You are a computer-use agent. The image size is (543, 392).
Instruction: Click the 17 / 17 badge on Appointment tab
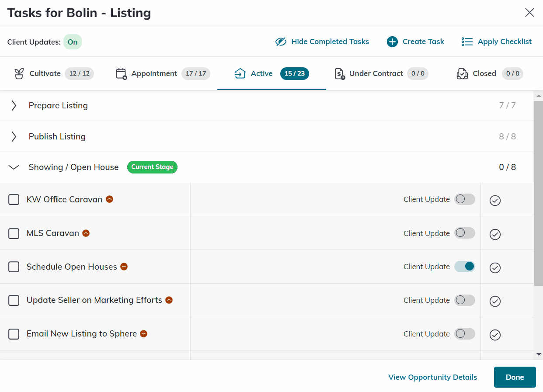click(196, 73)
